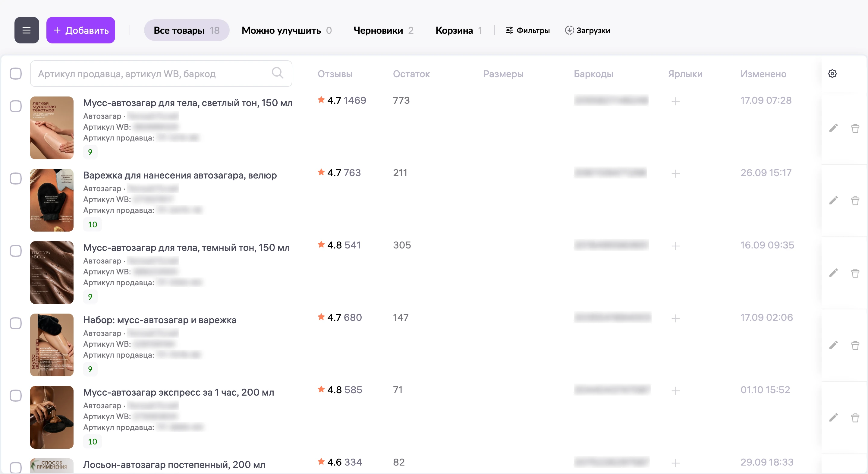The image size is (868, 474).
Task: Open the Черновики tab
Action: 383,30
